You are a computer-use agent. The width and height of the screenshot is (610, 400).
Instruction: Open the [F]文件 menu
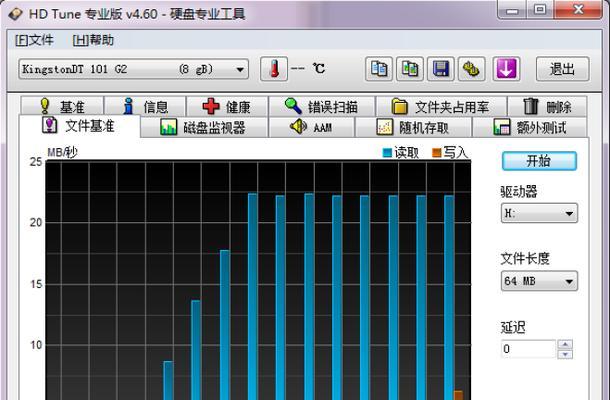pos(34,40)
